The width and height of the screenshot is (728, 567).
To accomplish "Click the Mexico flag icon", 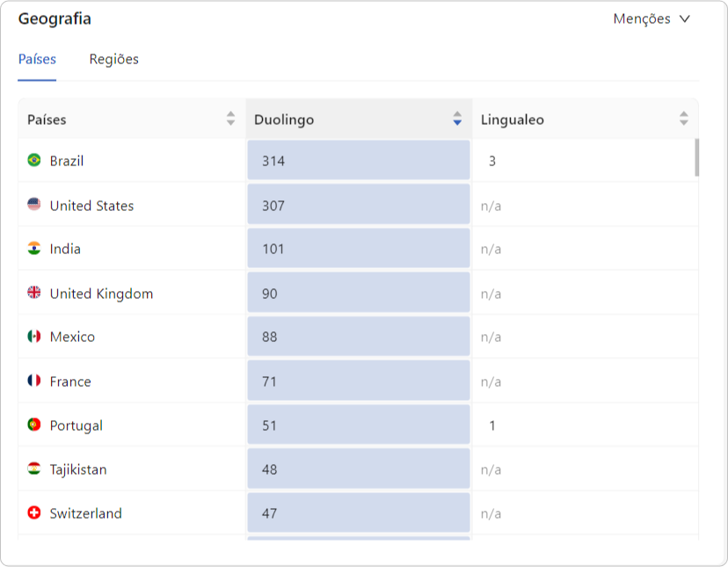I will tap(34, 336).
